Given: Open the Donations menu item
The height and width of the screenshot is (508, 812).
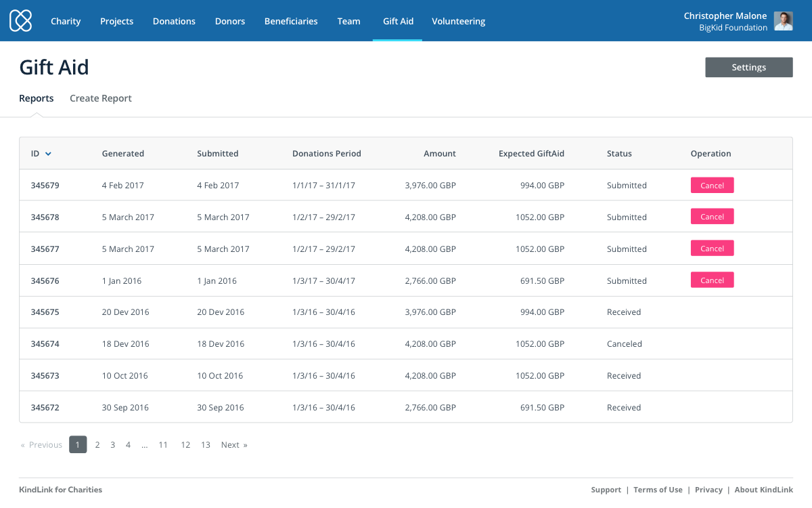Looking at the screenshot, I should [x=174, y=21].
